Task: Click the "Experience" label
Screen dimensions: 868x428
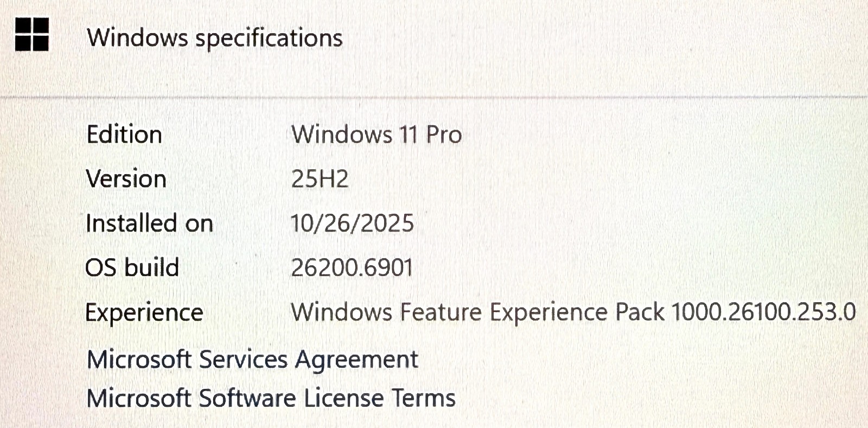Action: (144, 313)
